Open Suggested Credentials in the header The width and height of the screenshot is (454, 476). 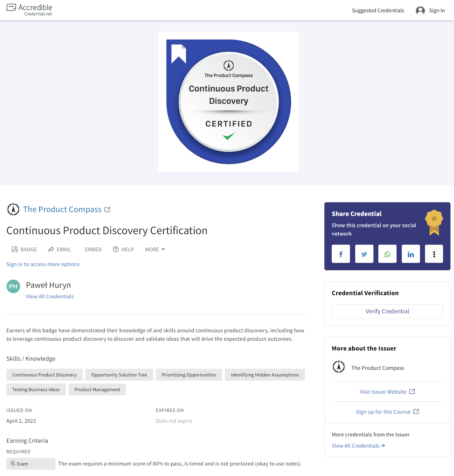click(378, 11)
